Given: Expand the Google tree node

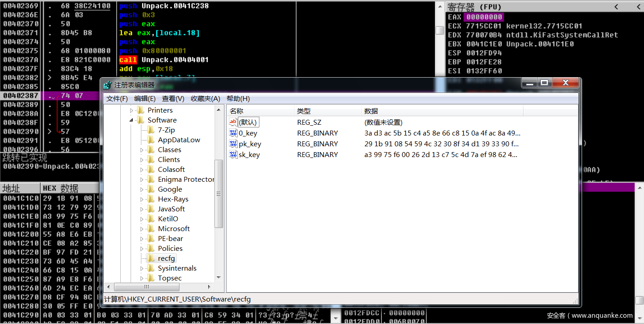Looking at the screenshot, I should pyautogui.click(x=142, y=189).
